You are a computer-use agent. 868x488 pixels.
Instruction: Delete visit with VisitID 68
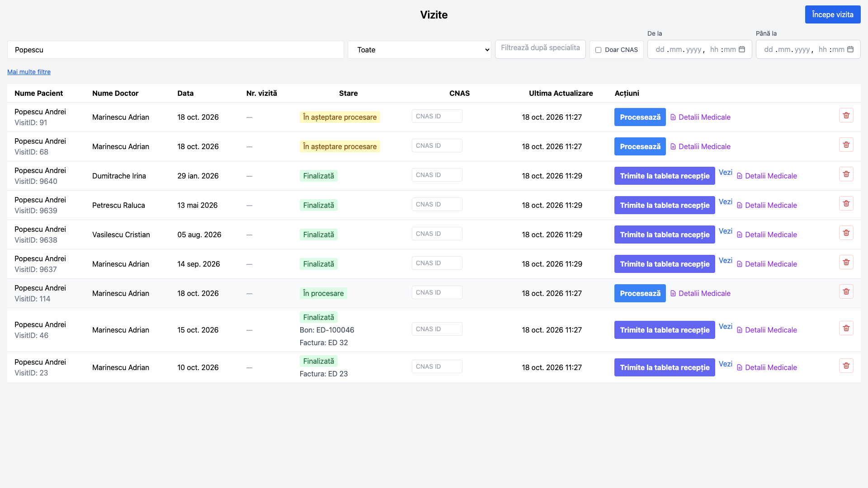tap(846, 145)
